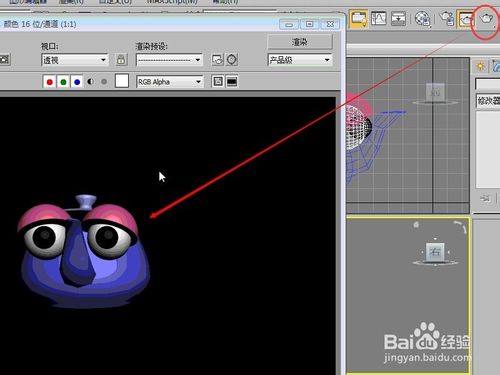Open the RGB Alpha channel dropdown
This screenshot has height=375, width=500.
pos(169,82)
